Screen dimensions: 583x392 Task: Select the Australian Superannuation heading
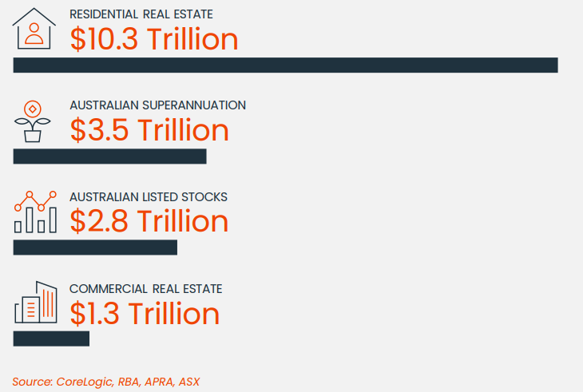pyautogui.click(x=157, y=105)
